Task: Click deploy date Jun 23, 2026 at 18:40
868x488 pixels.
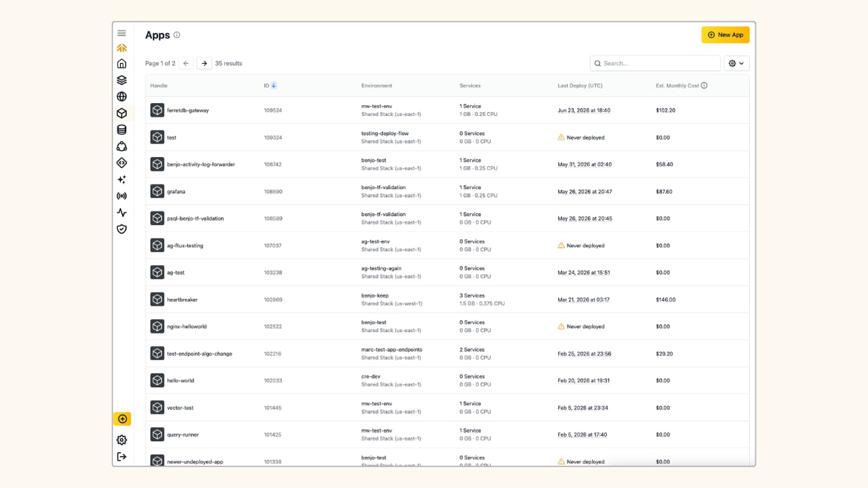Action: [584, 110]
